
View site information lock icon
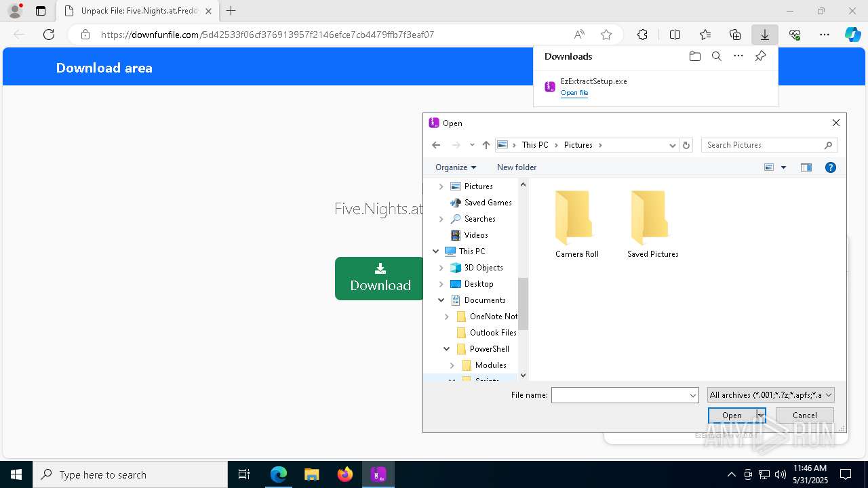point(85,35)
